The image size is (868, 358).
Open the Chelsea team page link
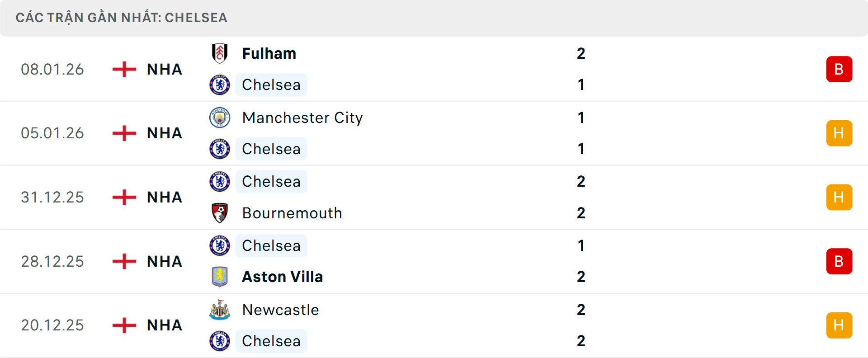point(271,85)
